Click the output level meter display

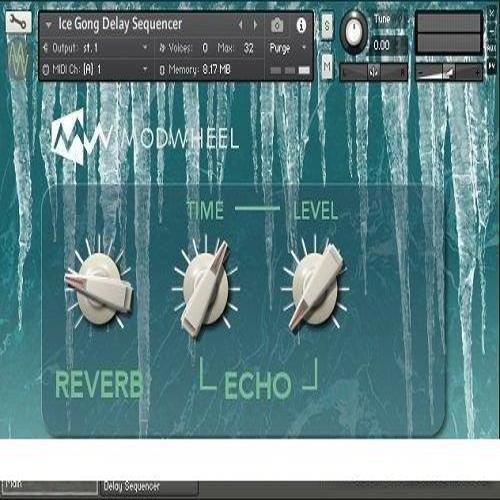(x=449, y=33)
